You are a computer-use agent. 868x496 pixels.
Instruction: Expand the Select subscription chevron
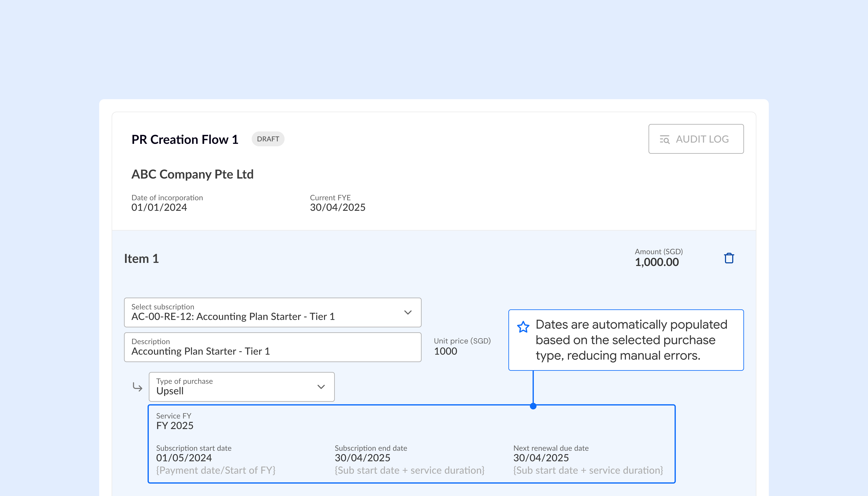pyautogui.click(x=408, y=312)
